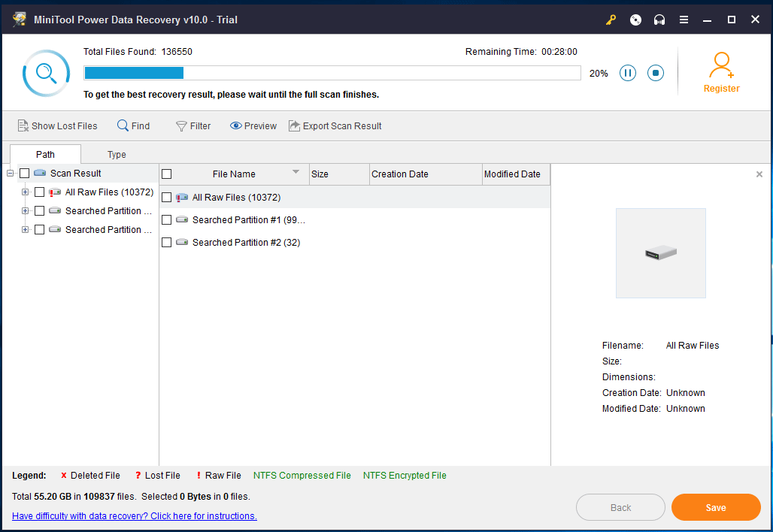Stop the scan with the stop button
The height and width of the screenshot is (532, 773).
tap(655, 73)
